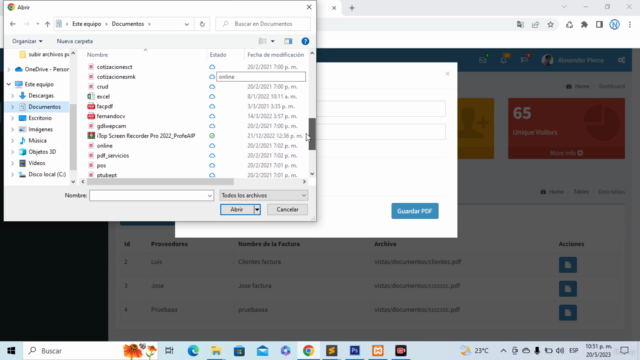This screenshot has height=360, width=640.
Task: Select Imágenes in the navigation tree
Action: (x=40, y=129)
